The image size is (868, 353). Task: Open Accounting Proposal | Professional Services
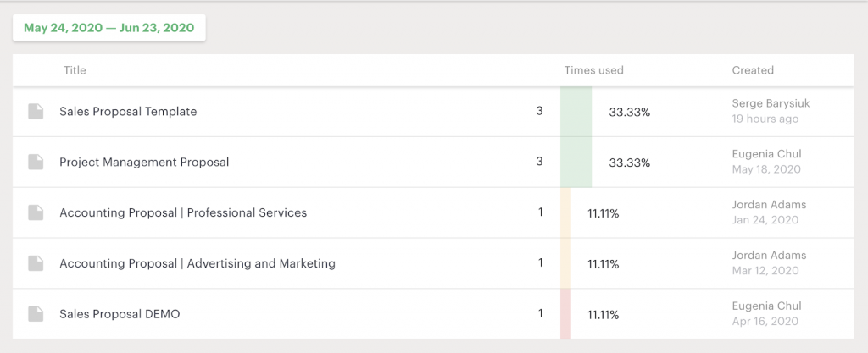(x=183, y=212)
